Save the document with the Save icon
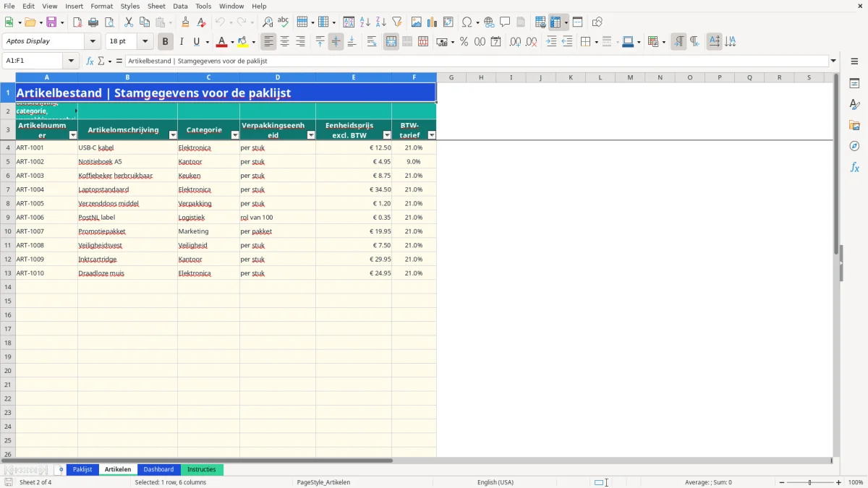The width and height of the screenshot is (868, 488). point(51,22)
